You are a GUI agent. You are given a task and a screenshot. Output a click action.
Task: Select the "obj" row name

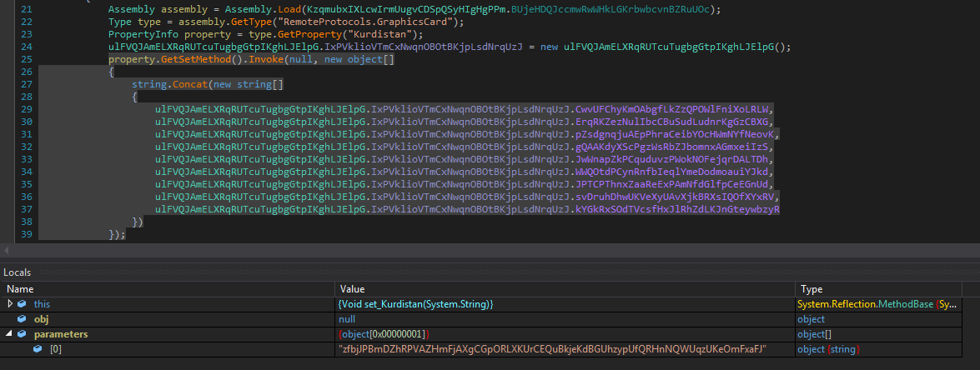41,319
